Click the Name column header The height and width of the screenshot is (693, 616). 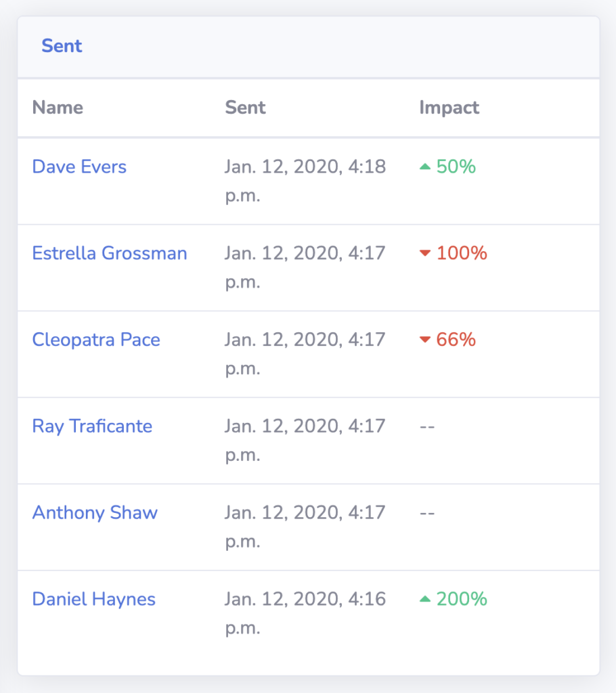coord(58,108)
